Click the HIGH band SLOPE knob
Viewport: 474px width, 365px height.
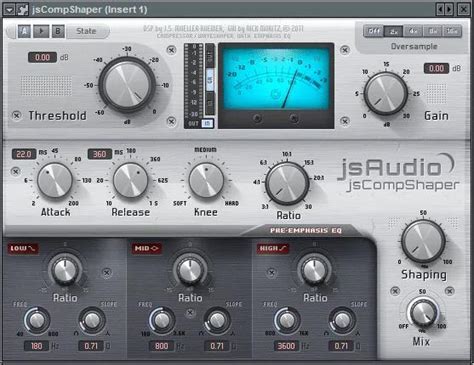(x=342, y=321)
